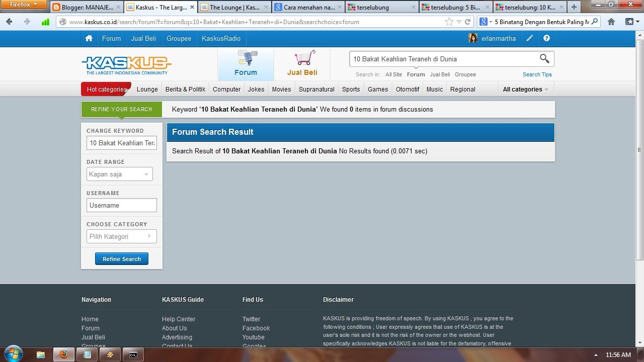
Task: Click the Change Keyword input field
Action: pos(122,143)
